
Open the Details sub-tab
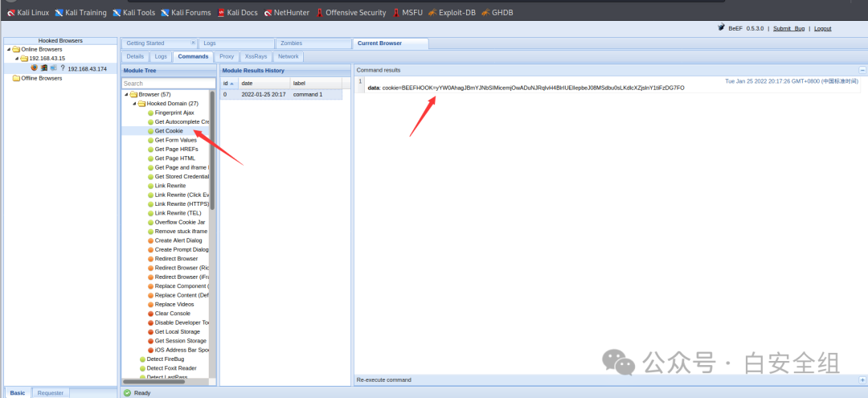(x=135, y=56)
